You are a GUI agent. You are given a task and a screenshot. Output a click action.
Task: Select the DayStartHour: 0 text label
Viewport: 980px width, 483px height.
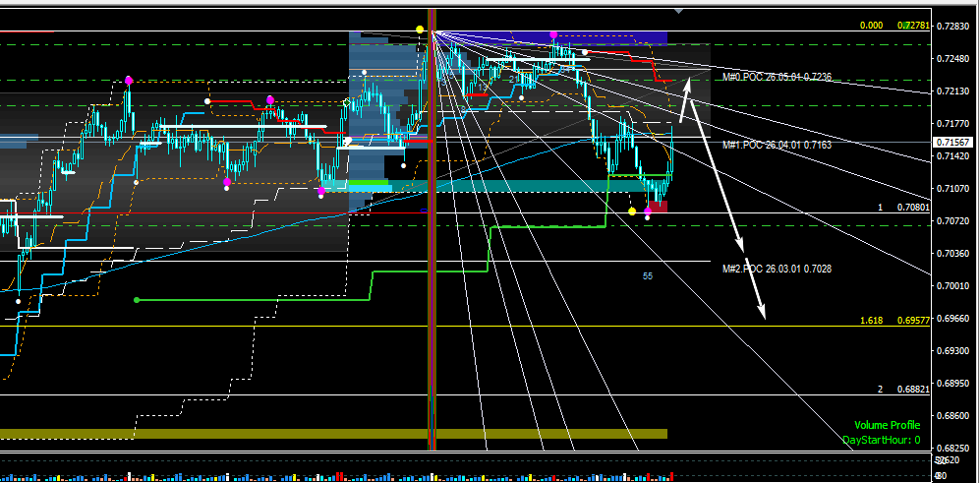(882, 441)
